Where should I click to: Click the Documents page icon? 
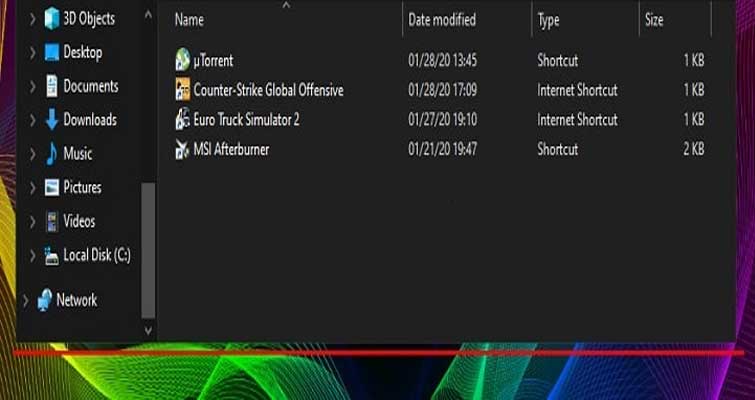[52, 86]
